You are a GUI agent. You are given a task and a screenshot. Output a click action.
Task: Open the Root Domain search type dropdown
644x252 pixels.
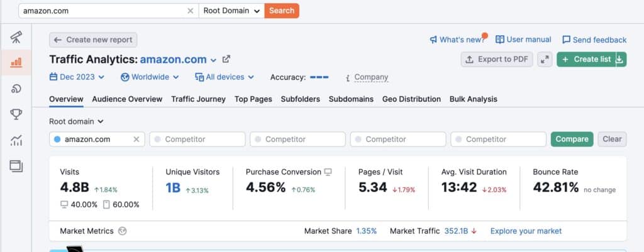[x=231, y=11]
